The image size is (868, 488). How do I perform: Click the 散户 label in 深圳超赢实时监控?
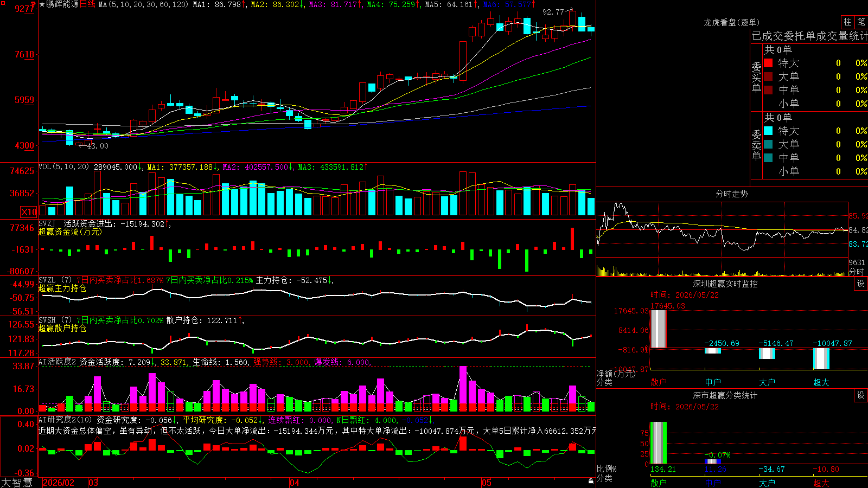click(x=659, y=382)
